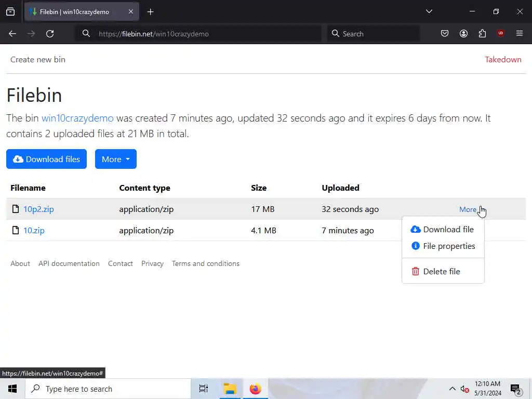
Task: Open the Firefox hamburger menu
Action: [520, 33]
